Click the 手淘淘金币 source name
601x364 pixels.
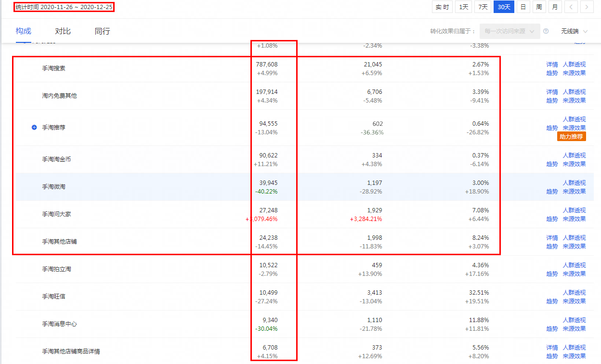tap(56, 159)
